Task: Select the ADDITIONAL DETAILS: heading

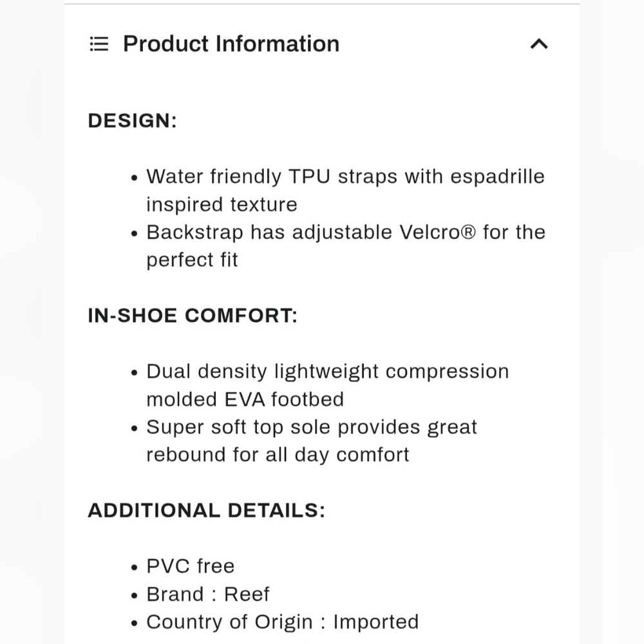Action: coord(207,511)
